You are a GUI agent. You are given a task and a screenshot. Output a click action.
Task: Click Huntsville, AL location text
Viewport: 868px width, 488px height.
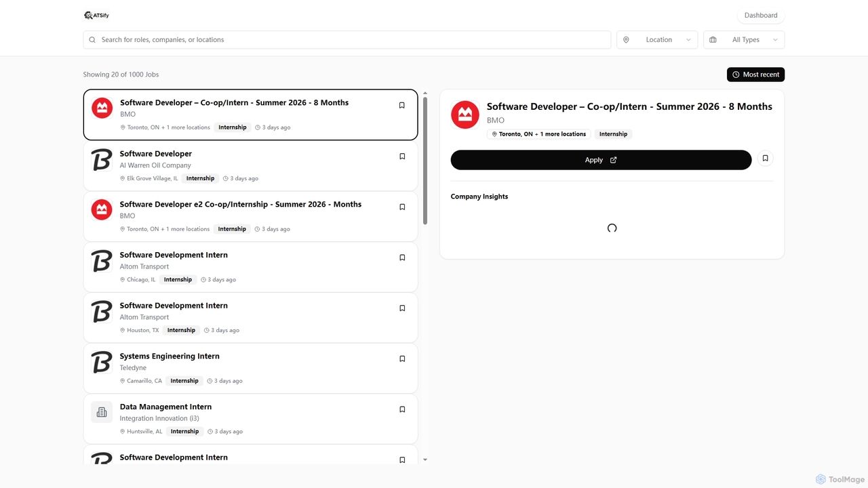coord(144,432)
